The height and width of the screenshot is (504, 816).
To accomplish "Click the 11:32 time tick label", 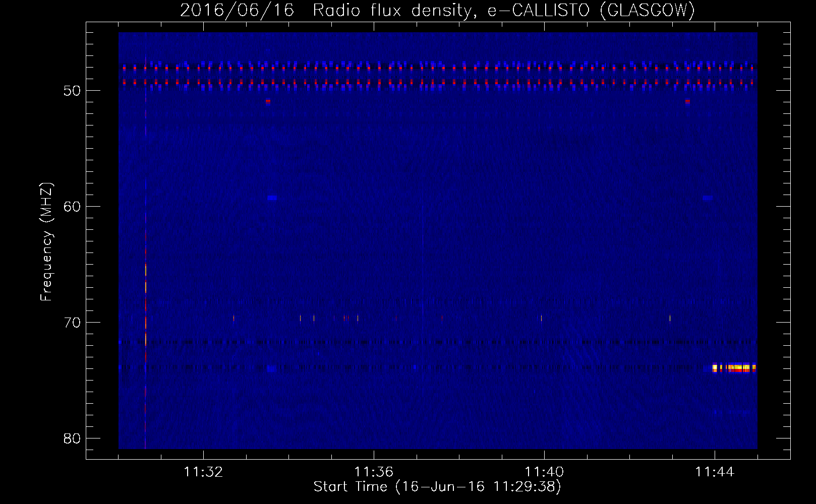I will [x=203, y=472].
